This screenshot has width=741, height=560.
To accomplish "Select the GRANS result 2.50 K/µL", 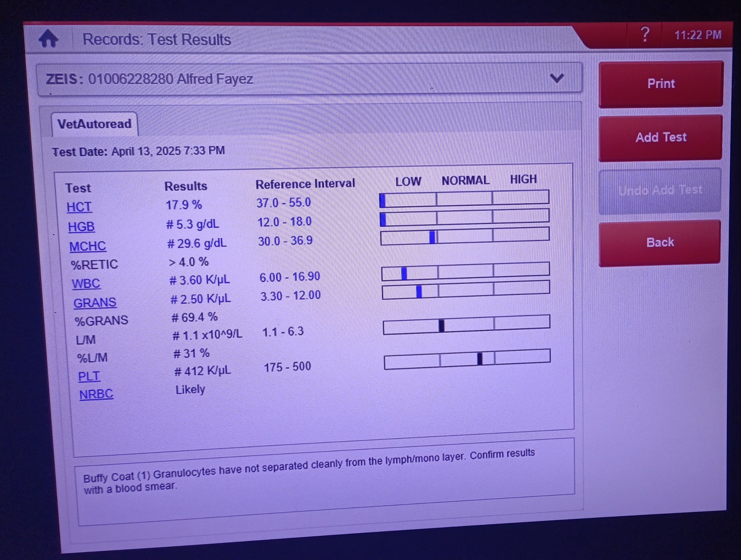I will (200, 299).
